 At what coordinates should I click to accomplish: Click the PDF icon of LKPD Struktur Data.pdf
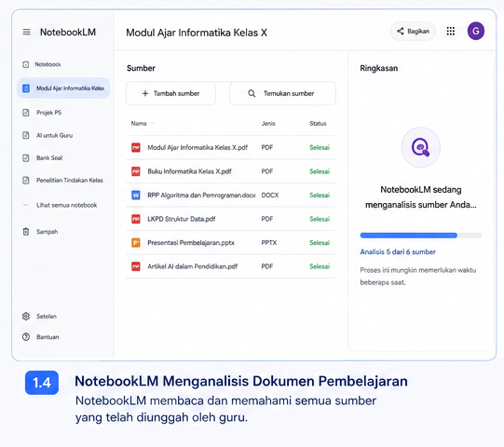(136, 219)
